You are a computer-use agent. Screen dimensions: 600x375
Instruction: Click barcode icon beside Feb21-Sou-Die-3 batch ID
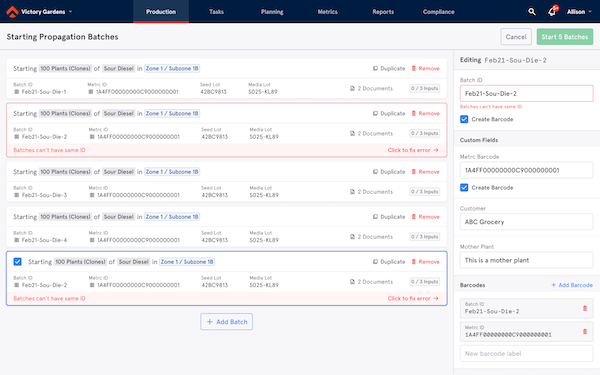(16, 195)
